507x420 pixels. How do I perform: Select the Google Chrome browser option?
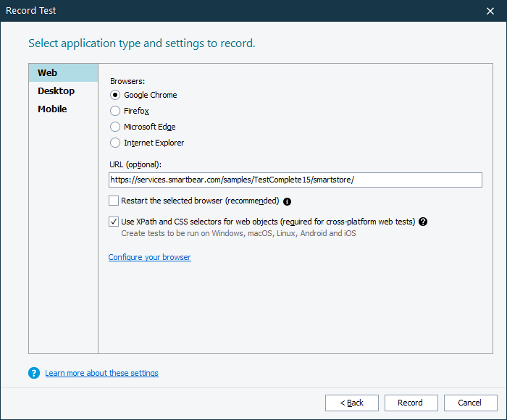click(x=115, y=95)
